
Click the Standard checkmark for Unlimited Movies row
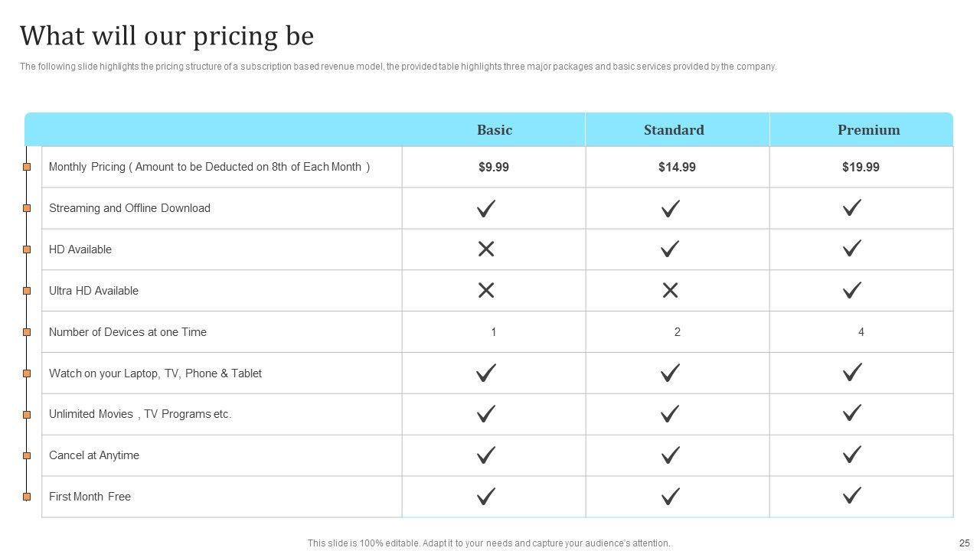(x=670, y=414)
